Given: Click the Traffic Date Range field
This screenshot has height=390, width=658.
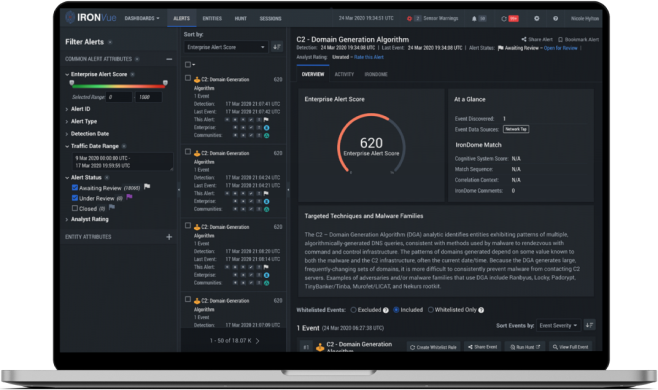Looking at the screenshot, I should pos(122,162).
